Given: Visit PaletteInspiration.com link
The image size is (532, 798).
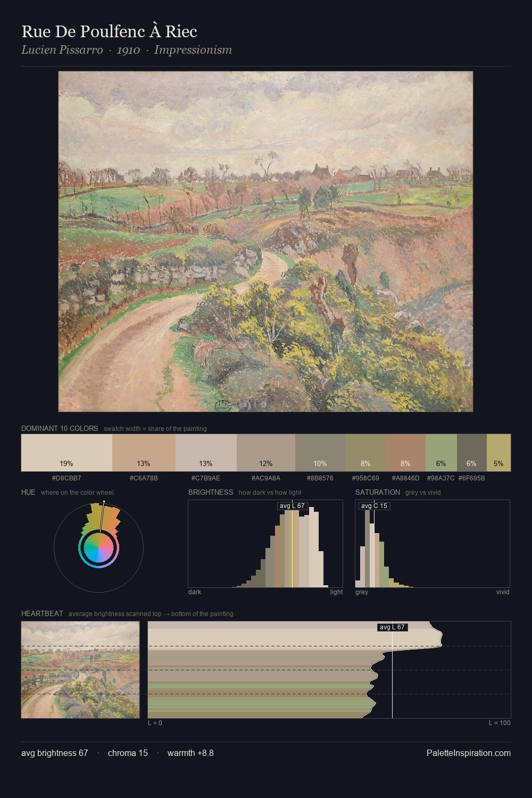Looking at the screenshot, I should click(469, 753).
